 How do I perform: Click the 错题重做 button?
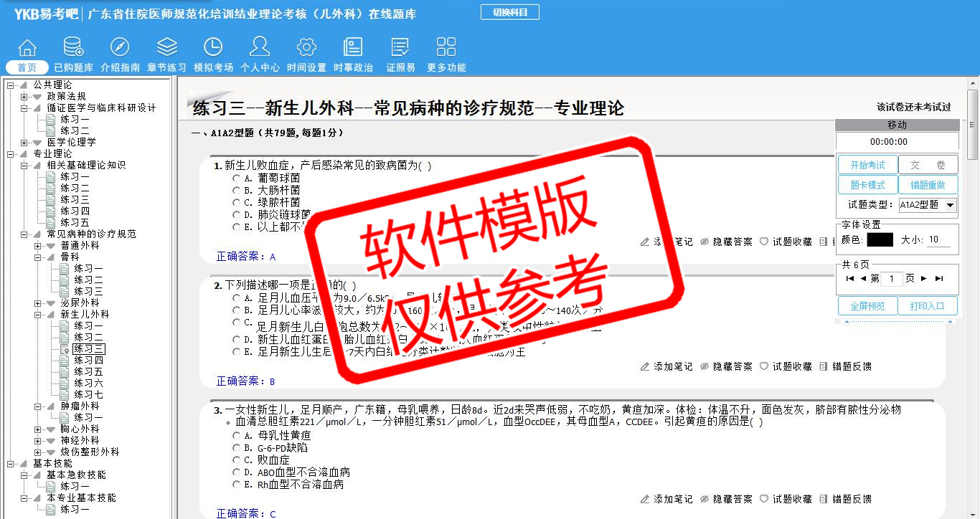(928, 185)
